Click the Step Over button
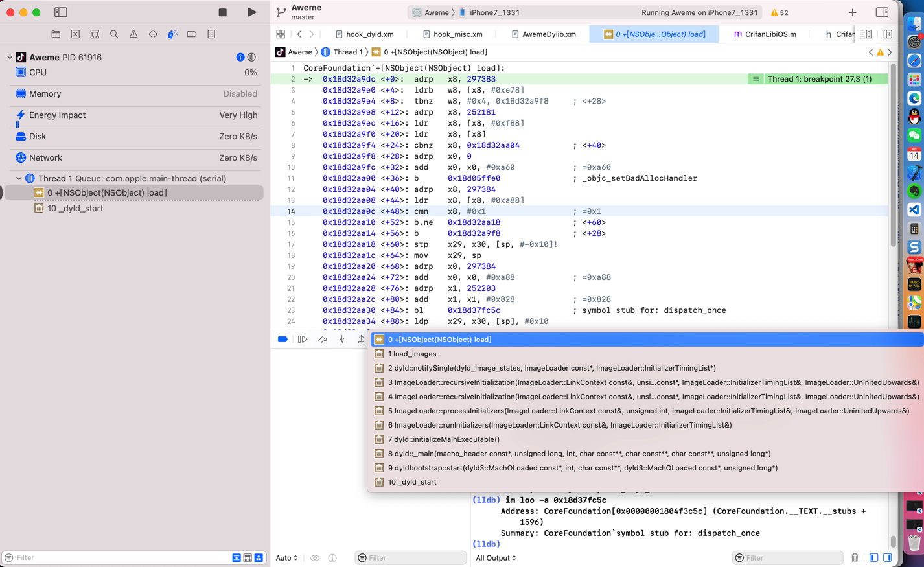 point(322,340)
